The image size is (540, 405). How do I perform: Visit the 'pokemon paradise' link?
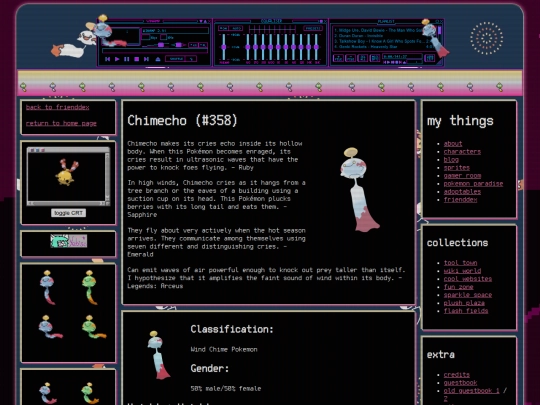click(x=473, y=184)
